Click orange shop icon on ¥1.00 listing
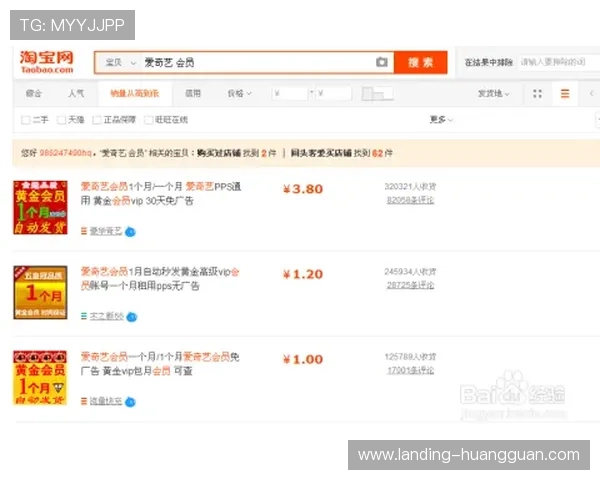Image resolution: width=600 pixels, height=480 pixels. pos(84,401)
